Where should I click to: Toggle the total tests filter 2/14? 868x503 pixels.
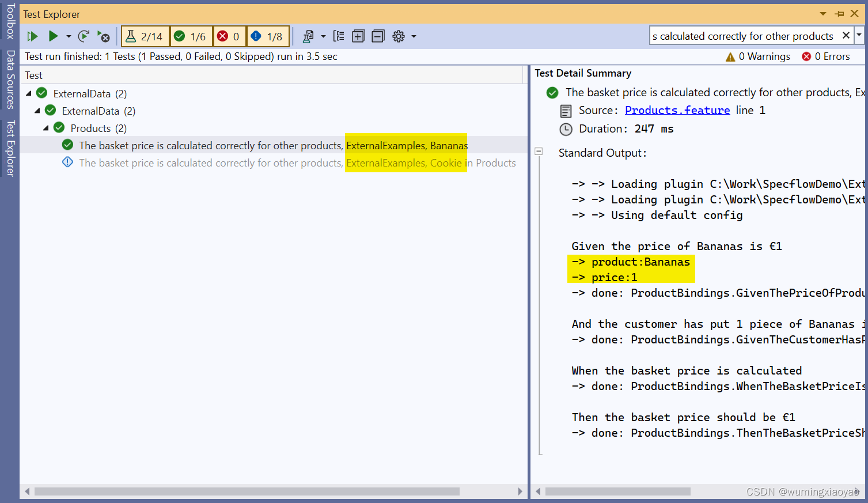(x=145, y=36)
